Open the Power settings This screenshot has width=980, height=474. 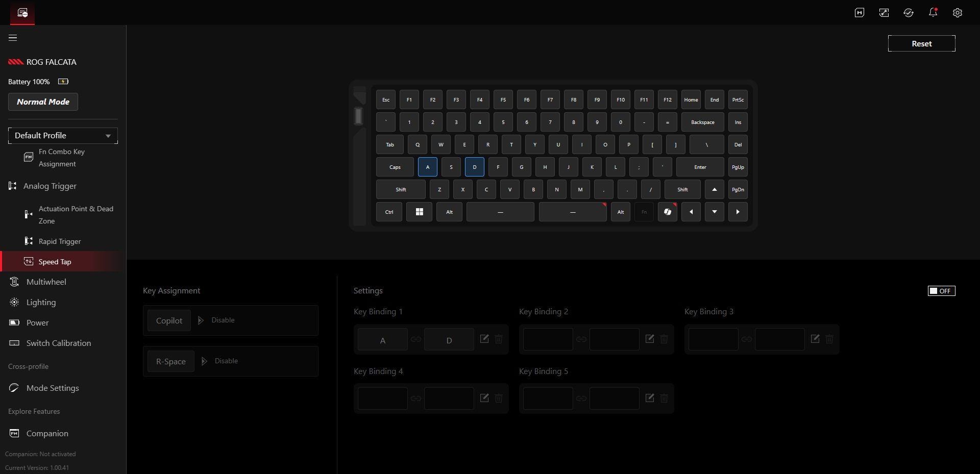37,322
